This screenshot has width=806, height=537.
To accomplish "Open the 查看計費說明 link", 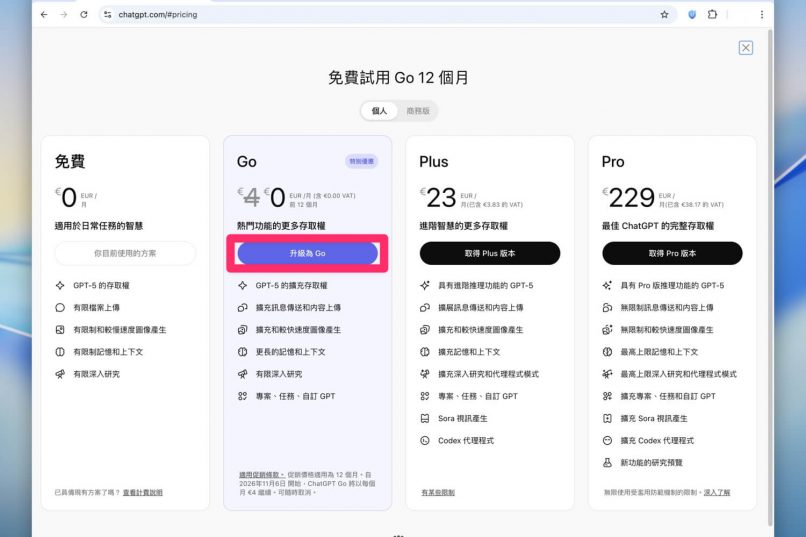I will [x=142, y=492].
